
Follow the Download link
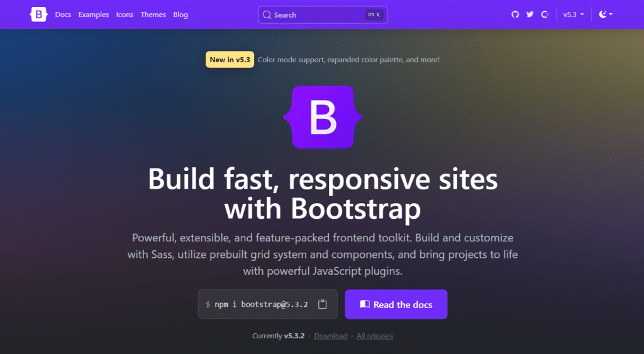[331, 336]
